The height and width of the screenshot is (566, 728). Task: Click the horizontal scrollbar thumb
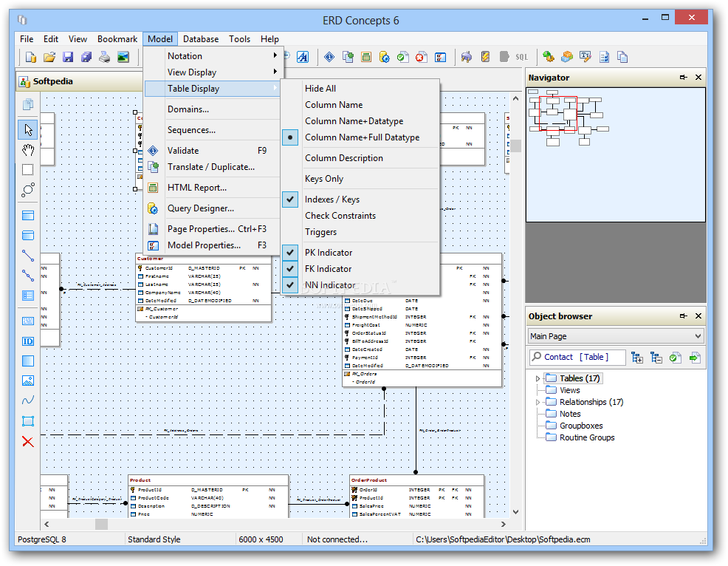click(x=101, y=524)
